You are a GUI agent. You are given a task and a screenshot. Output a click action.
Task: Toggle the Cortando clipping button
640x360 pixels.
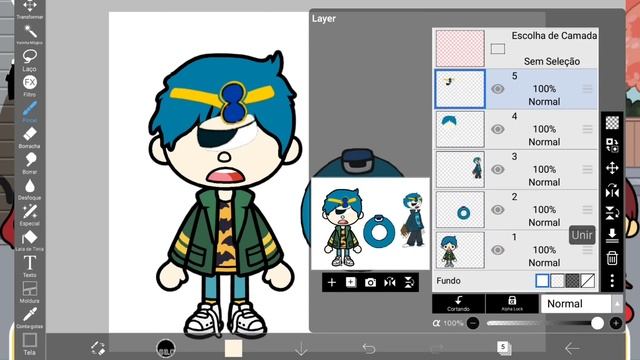[x=458, y=304]
